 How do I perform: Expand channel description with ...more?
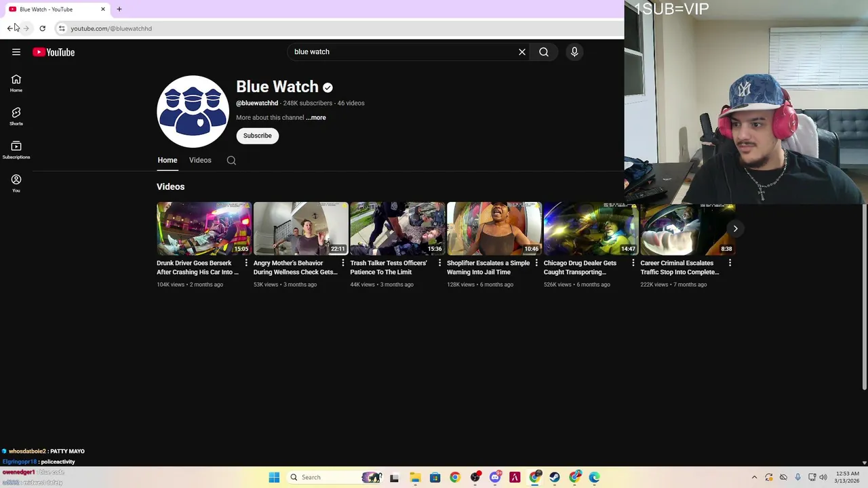316,118
